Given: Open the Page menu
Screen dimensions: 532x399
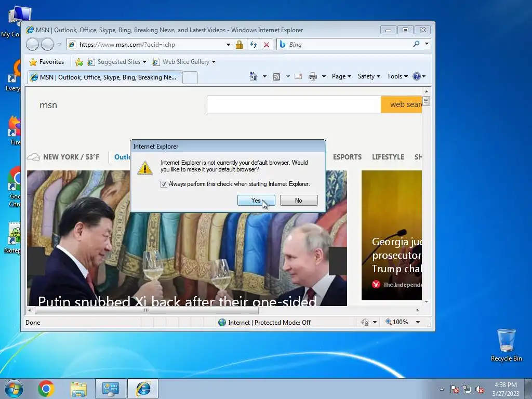Looking at the screenshot, I should 341,76.
